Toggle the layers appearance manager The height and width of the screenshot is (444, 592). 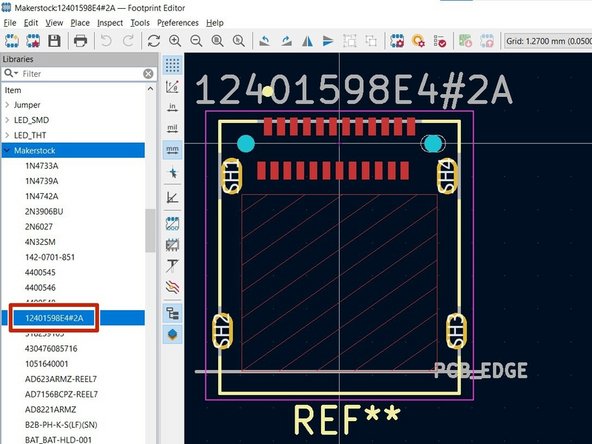[x=173, y=334]
